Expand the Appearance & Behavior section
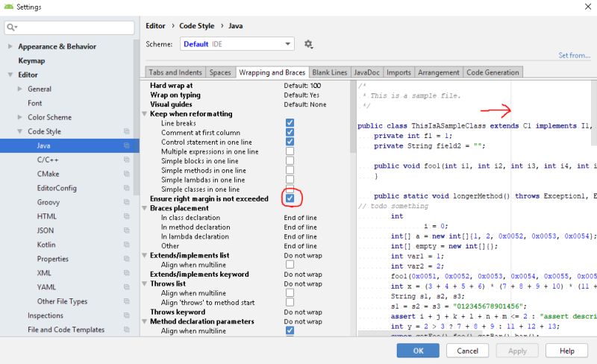 pyautogui.click(x=10, y=46)
